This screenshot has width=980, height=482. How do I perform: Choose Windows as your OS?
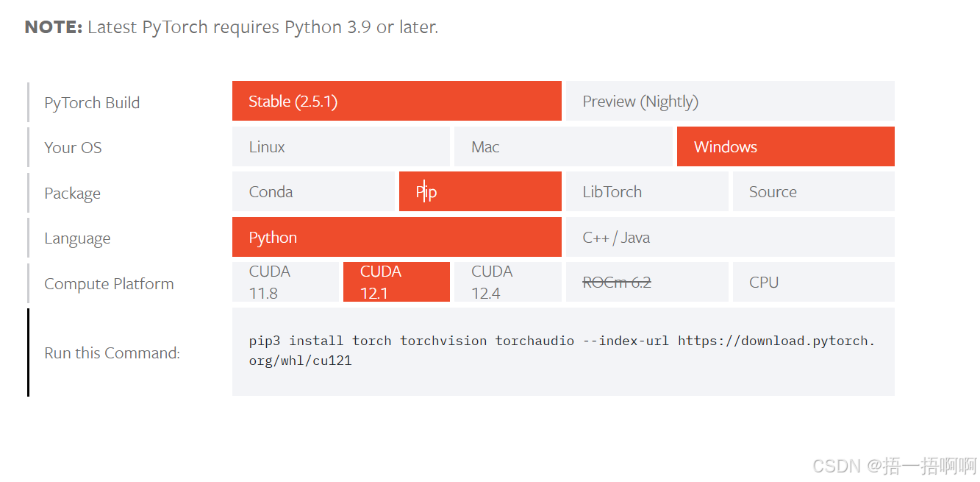786,146
